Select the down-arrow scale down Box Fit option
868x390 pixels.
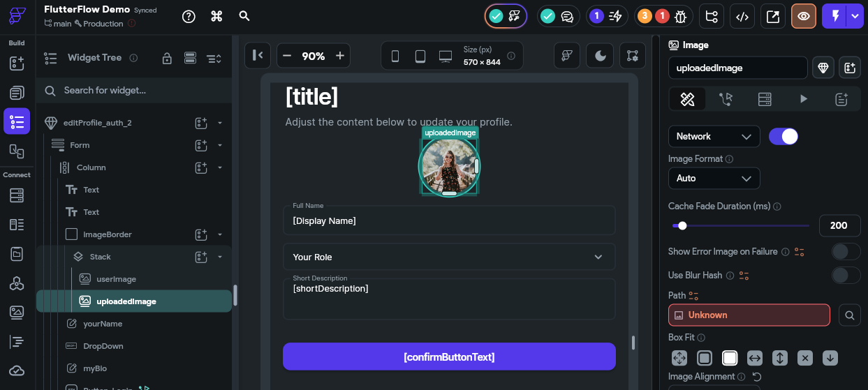tap(830, 358)
